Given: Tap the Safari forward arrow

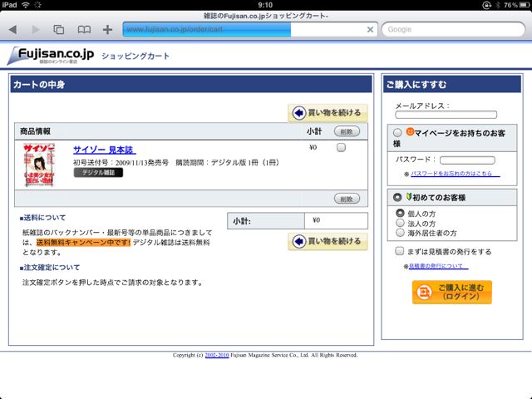Looking at the screenshot, I should pos(35,30).
